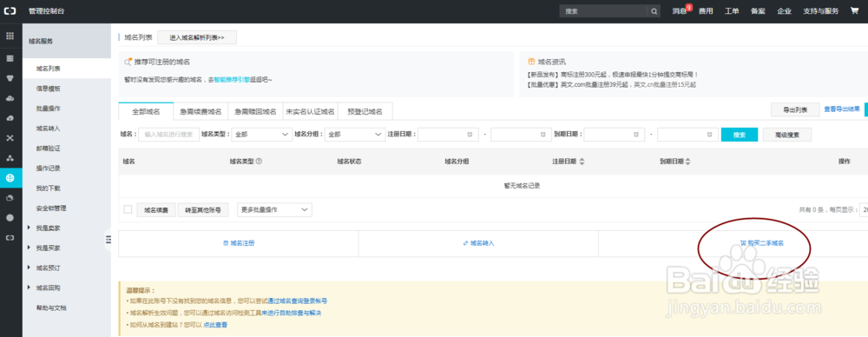Open the 域名类型 dropdown
This screenshot has height=337, width=868.
(261, 135)
